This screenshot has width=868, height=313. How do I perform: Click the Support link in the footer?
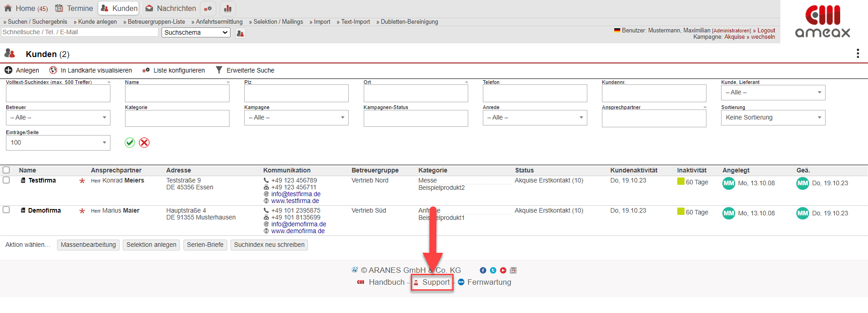435,282
